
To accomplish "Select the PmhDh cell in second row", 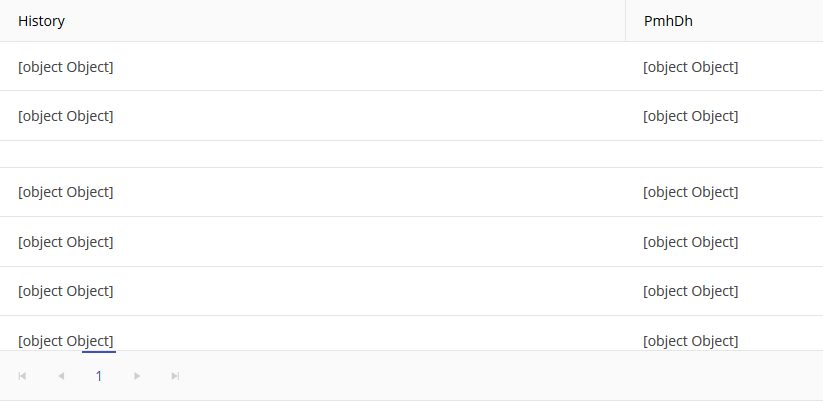I will (x=691, y=116).
